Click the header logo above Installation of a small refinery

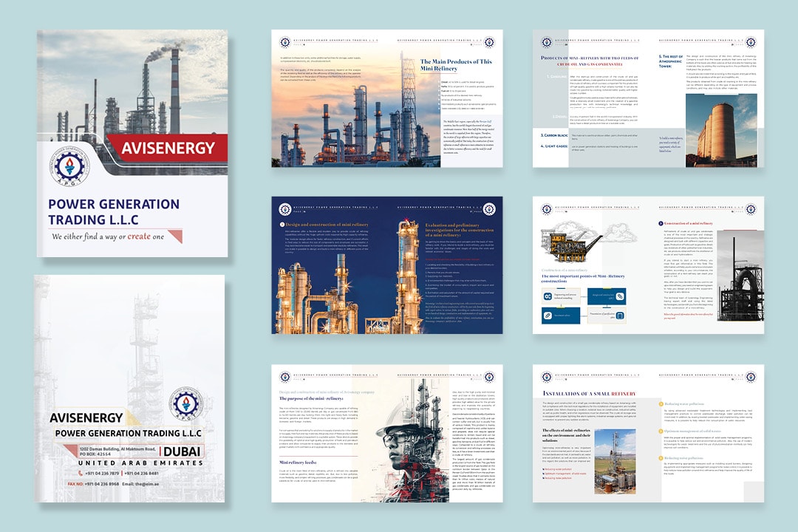click(547, 377)
